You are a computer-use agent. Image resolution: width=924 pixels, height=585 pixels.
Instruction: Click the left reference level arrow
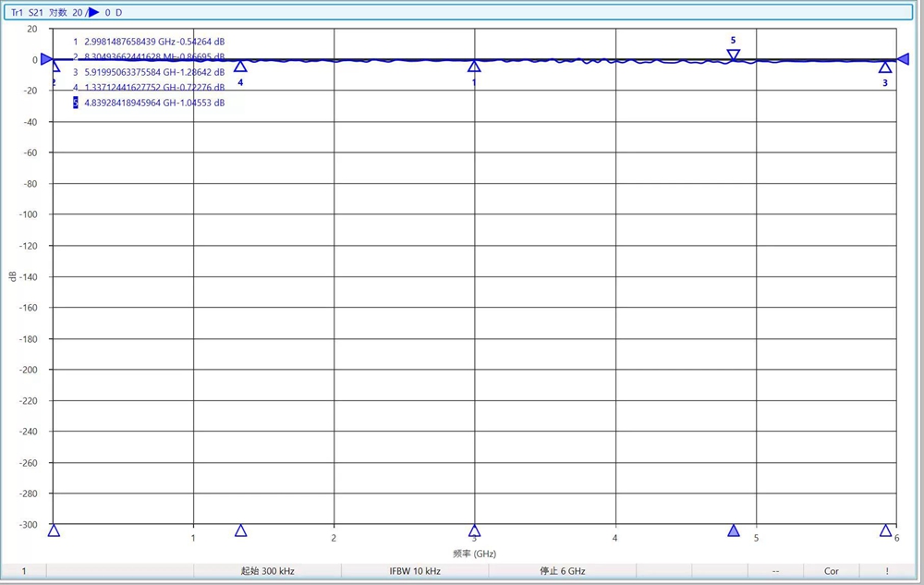[x=47, y=59]
